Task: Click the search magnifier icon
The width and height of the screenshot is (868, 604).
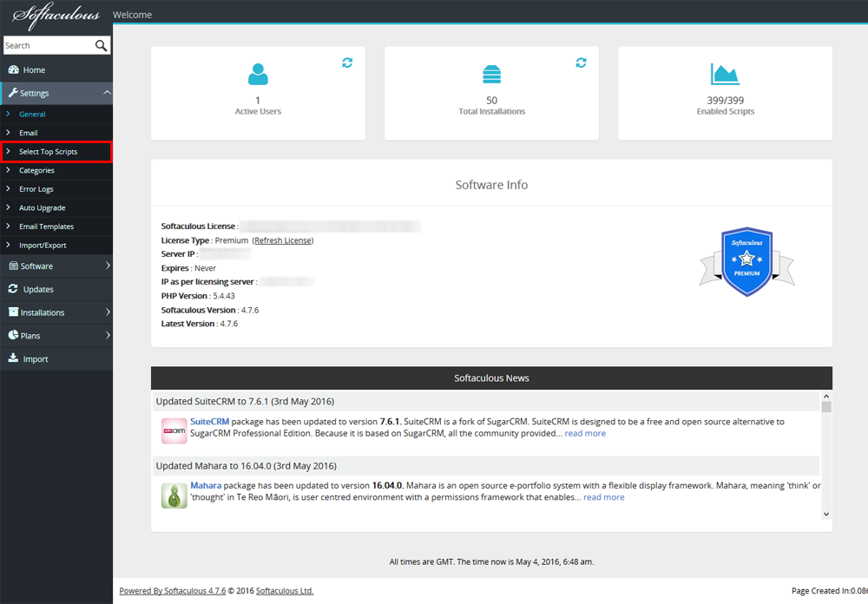Action: click(101, 45)
